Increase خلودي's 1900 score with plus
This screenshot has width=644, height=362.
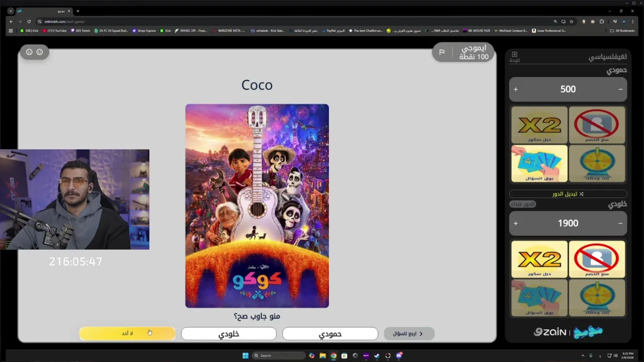coord(516,223)
